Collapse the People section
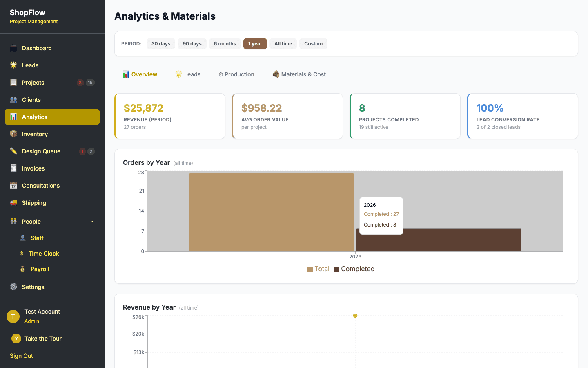This screenshot has width=588, height=368. pos(91,221)
